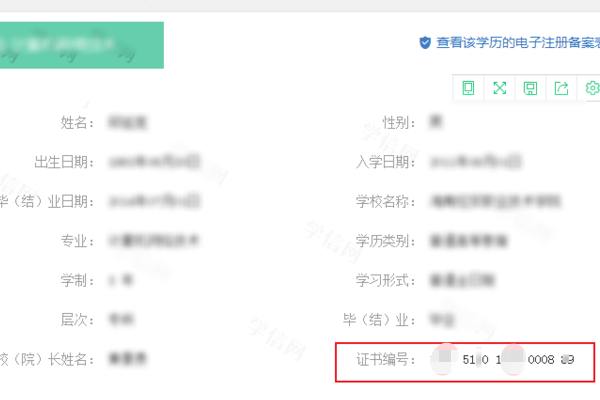The image size is (600, 400).
Task: Click the blue shield icon
Action: (x=424, y=43)
